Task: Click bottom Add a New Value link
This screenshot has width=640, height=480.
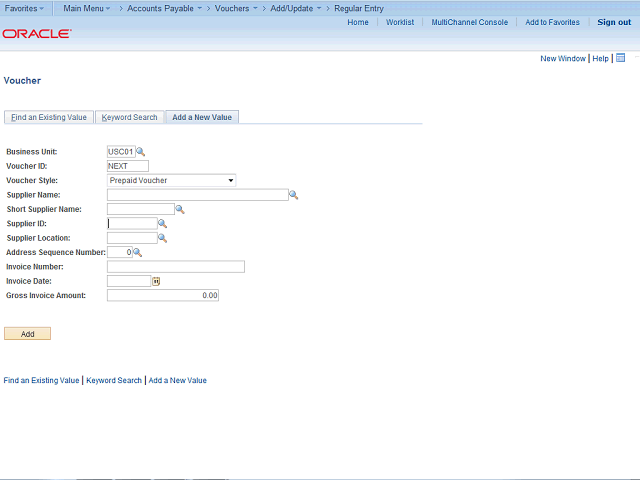Action: 178,380
